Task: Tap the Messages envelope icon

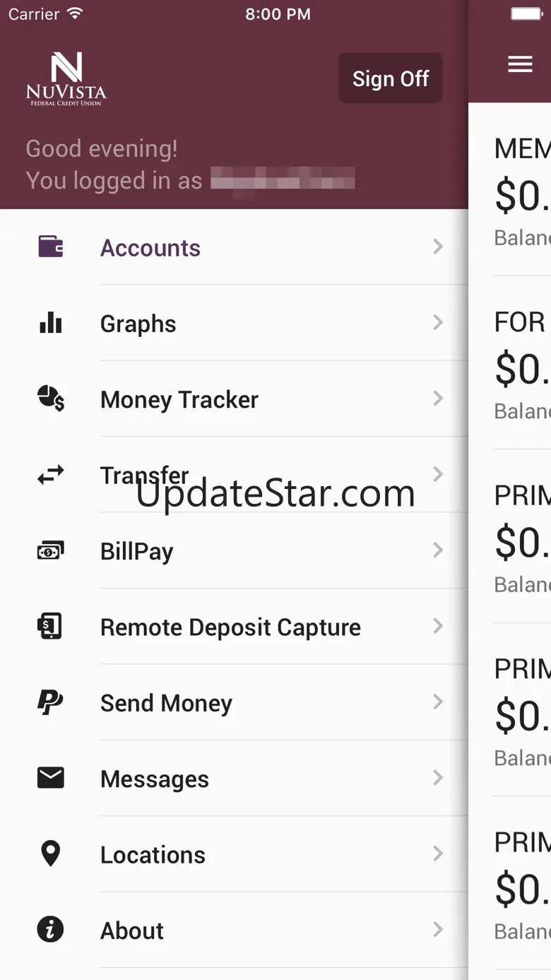Action: (51, 778)
